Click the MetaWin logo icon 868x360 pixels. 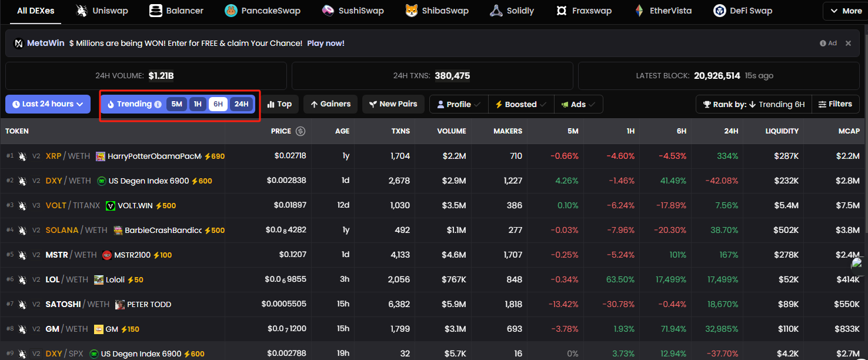click(x=19, y=44)
